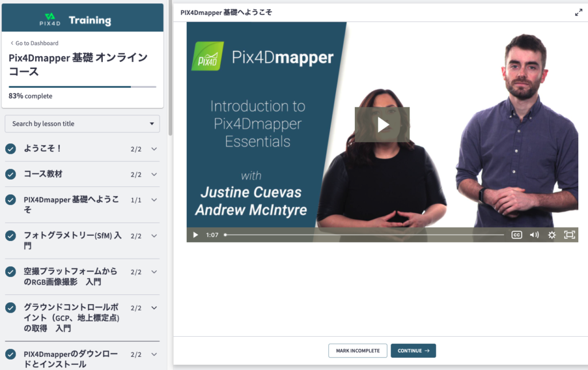Image resolution: width=588 pixels, height=370 pixels.
Task: Toggle the フォトグラメトリー(SfM) 入門 checkmark
Action: click(10, 236)
